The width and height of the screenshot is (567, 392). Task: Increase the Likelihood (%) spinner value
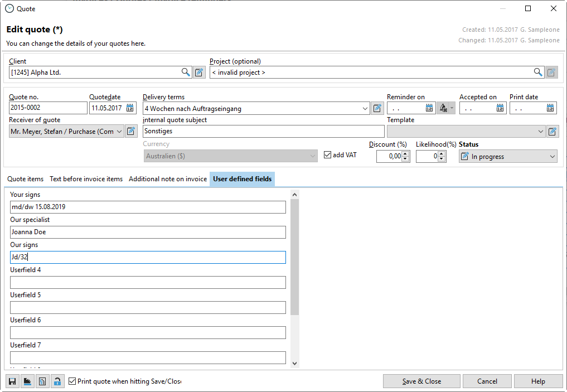(x=442, y=154)
